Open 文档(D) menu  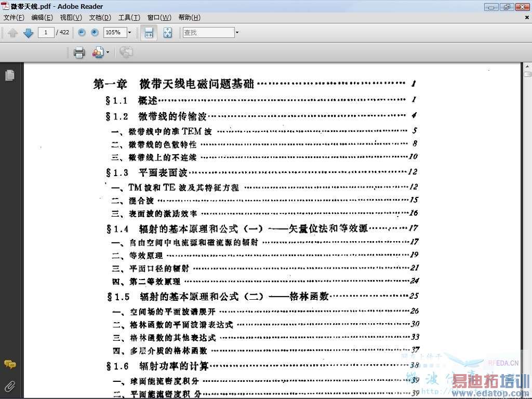(100, 17)
